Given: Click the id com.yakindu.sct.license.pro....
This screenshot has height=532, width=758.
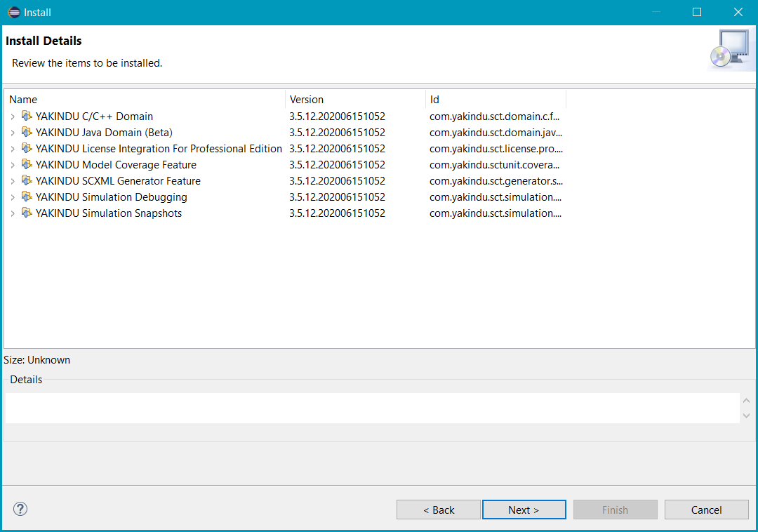Looking at the screenshot, I should pos(496,148).
